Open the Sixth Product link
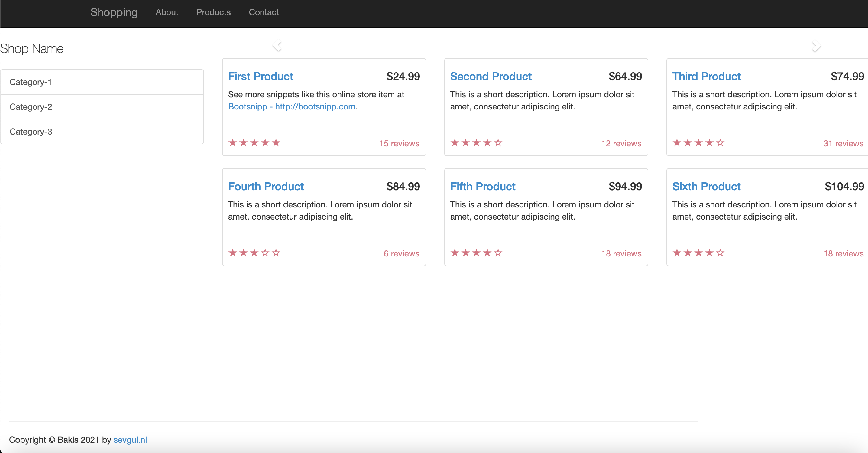This screenshot has width=868, height=453. [x=706, y=186]
